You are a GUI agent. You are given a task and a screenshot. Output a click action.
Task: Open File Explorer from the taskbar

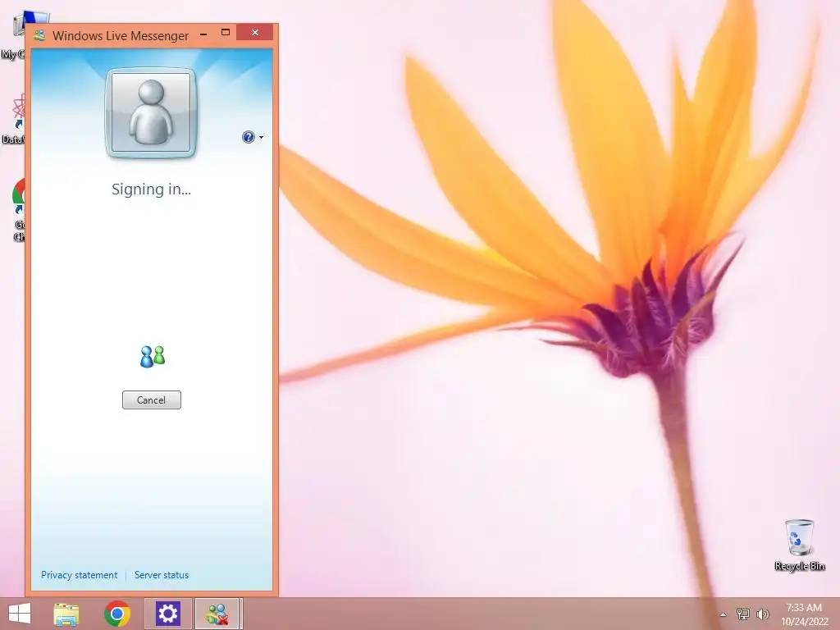[x=66, y=614]
